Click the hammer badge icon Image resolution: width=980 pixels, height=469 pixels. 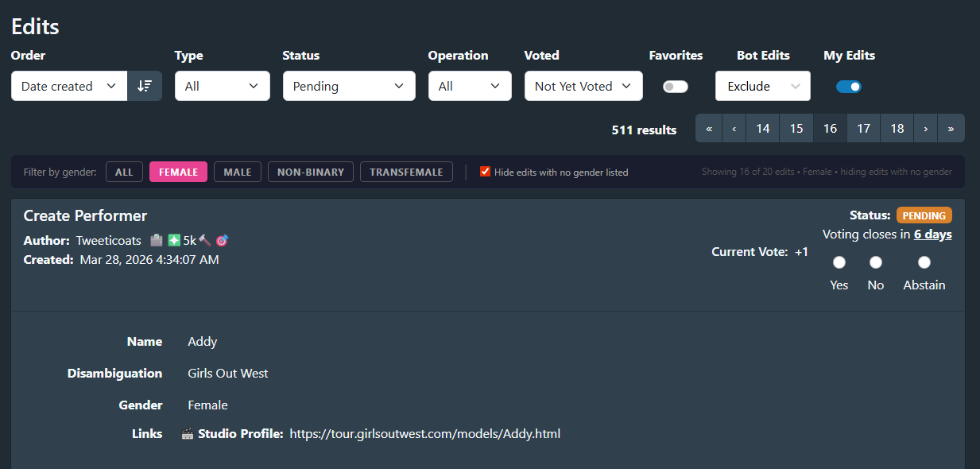tap(204, 240)
